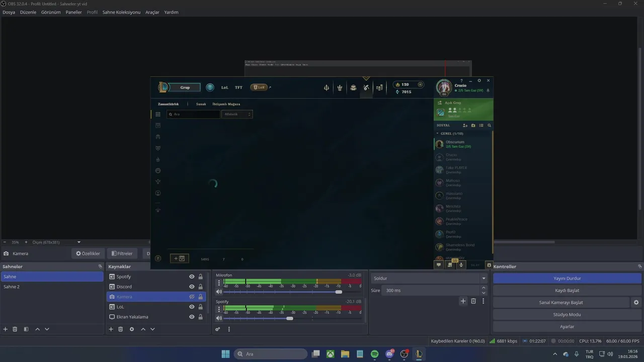Viewport: 644px width, 362px height.
Task: Move source down in Kaynaklar toolbar
Action: click(152, 329)
